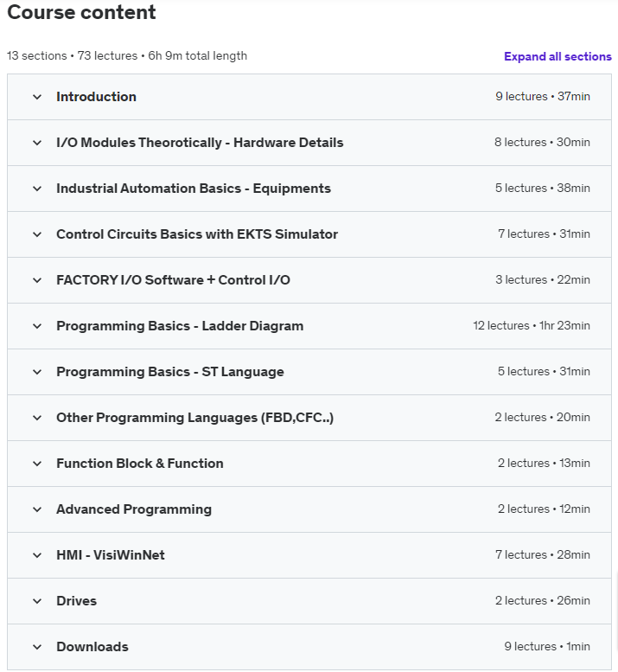
Task: Expand all sections link
Action: [557, 56]
